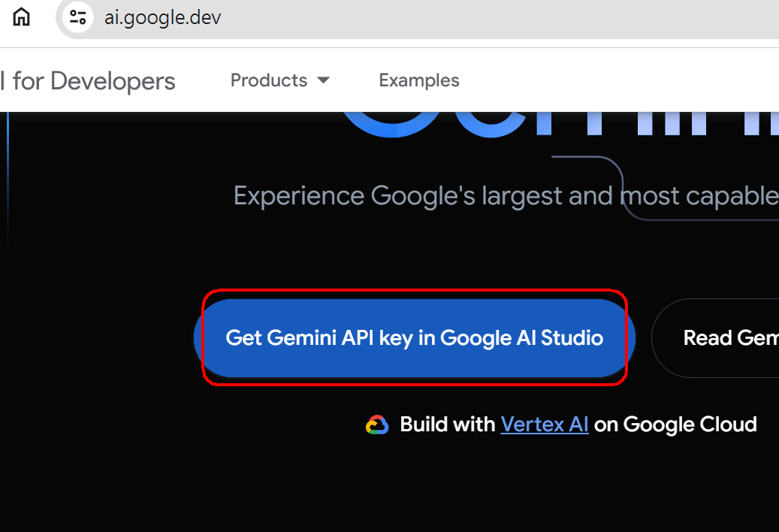Go to the Examples page
Viewport: 779px width, 532px height.
coord(419,80)
